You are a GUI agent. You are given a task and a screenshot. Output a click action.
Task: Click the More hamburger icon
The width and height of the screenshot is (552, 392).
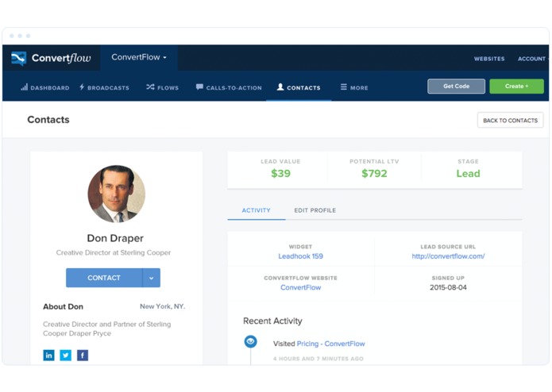pyautogui.click(x=344, y=86)
